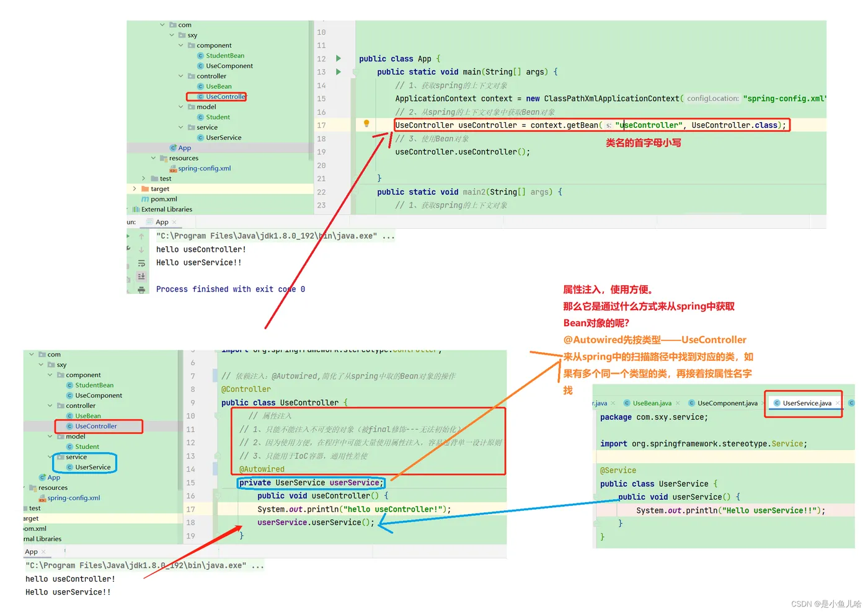Screen dimensions: 868x612
Task: Close the UseBean.java editor tab
Action: click(678, 403)
